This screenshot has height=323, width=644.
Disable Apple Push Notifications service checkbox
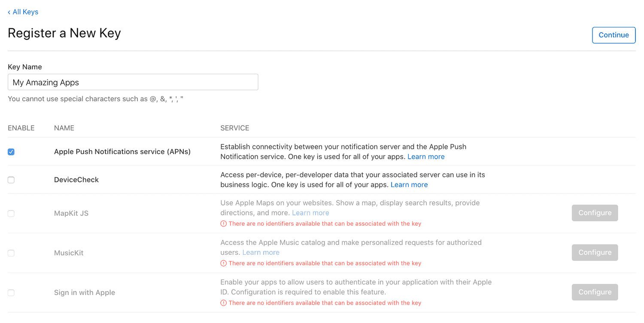tap(11, 152)
